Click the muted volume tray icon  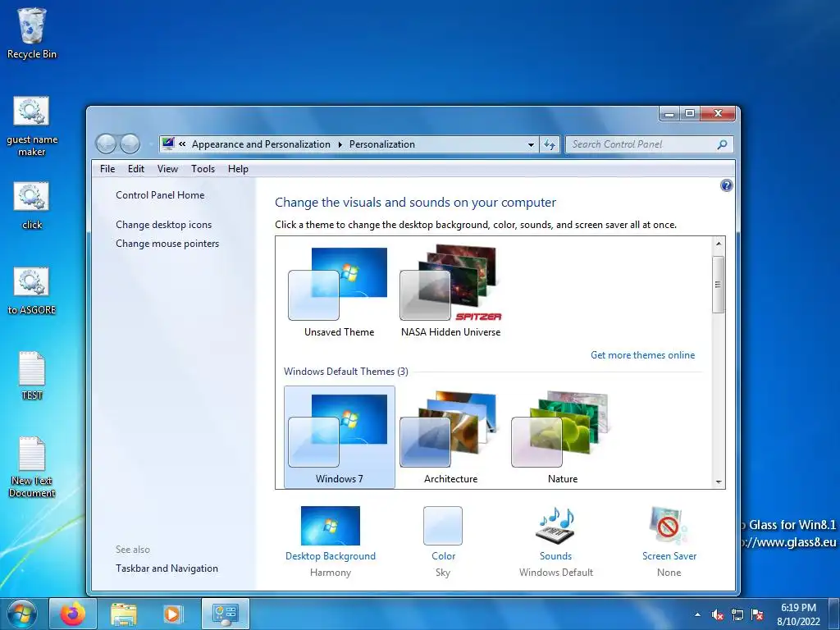pyautogui.click(x=718, y=615)
